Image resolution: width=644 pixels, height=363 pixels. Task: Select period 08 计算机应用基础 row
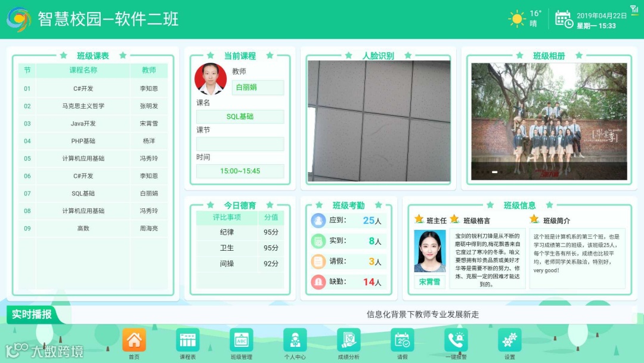click(93, 211)
